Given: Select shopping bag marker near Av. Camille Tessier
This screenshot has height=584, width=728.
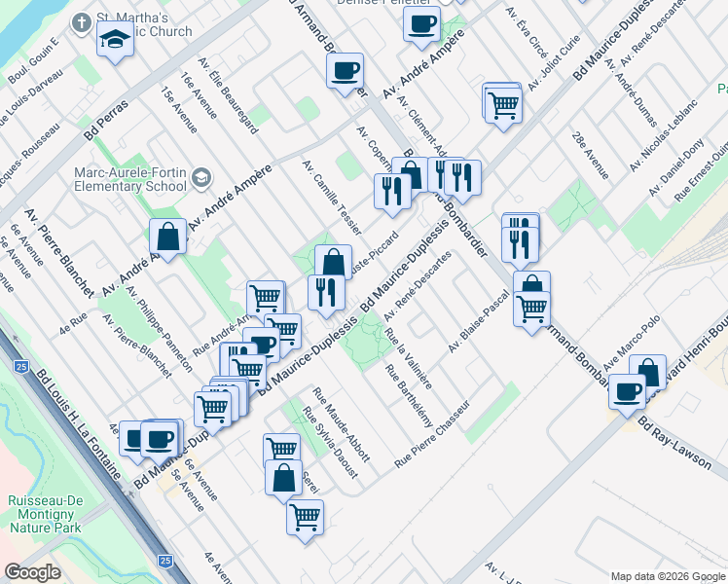Looking at the screenshot, I should (334, 262).
